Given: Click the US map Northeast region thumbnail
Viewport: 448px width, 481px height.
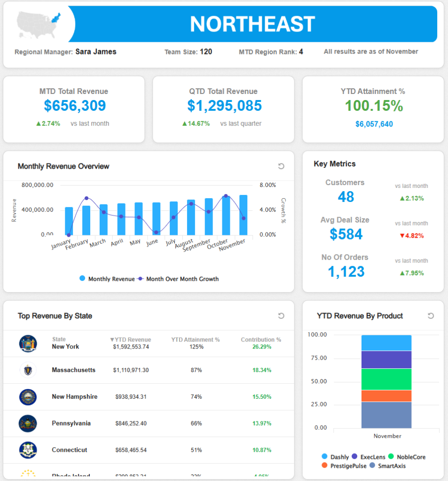Looking at the screenshot, I should pyautogui.click(x=40, y=24).
